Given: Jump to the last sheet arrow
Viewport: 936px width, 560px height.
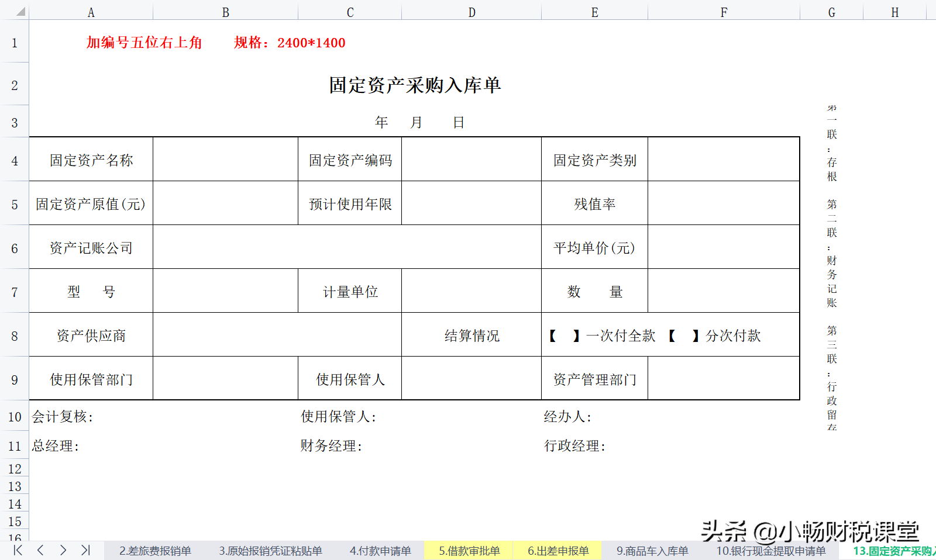Looking at the screenshot, I should coord(85,550).
